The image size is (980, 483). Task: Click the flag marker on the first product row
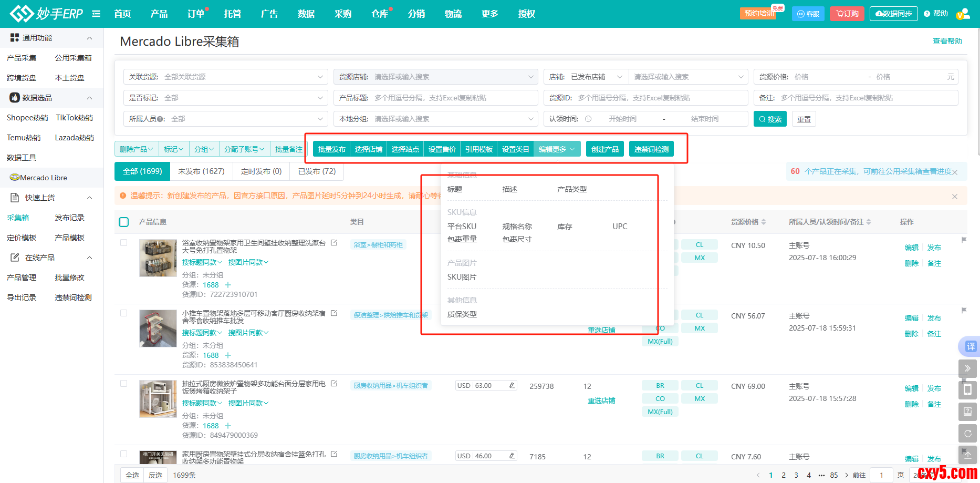(964, 240)
